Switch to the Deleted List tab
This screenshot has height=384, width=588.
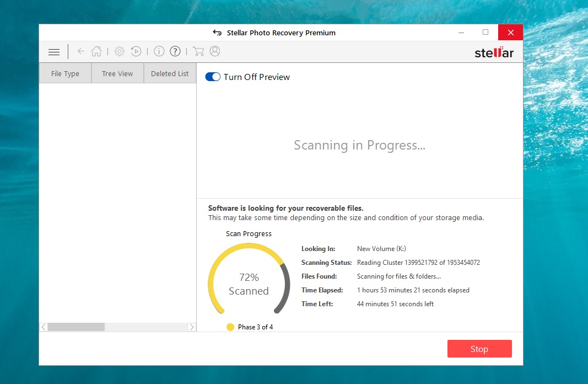pos(170,73)
